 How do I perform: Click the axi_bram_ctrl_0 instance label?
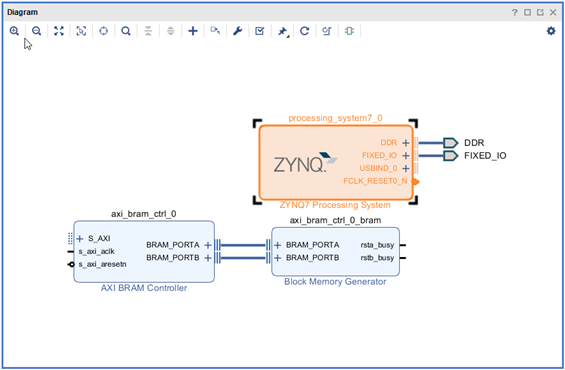144,214
